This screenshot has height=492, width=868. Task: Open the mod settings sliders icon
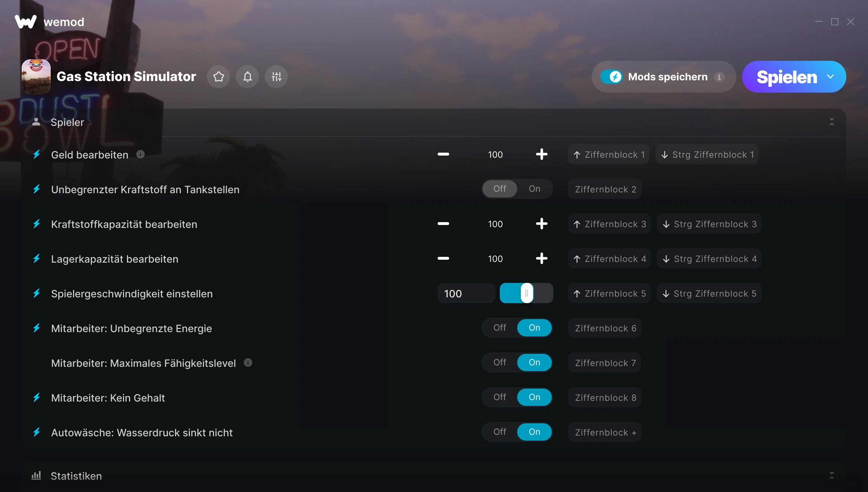point(276,77)
